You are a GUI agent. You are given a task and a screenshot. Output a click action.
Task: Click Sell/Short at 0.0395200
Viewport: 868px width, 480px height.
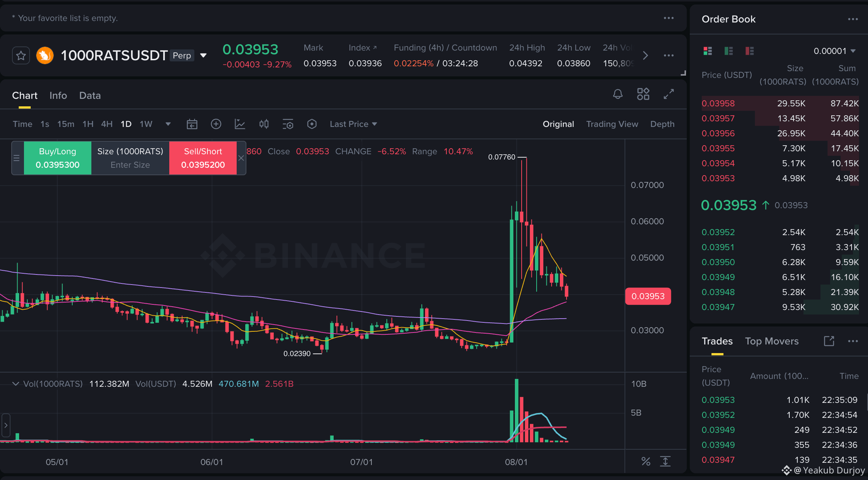pyautogui.click(x=203, y=158)
